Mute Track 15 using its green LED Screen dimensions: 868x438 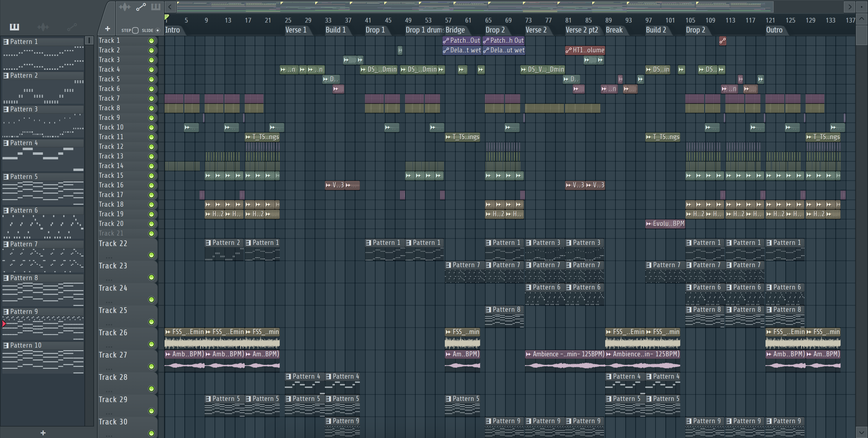[152, 176]
